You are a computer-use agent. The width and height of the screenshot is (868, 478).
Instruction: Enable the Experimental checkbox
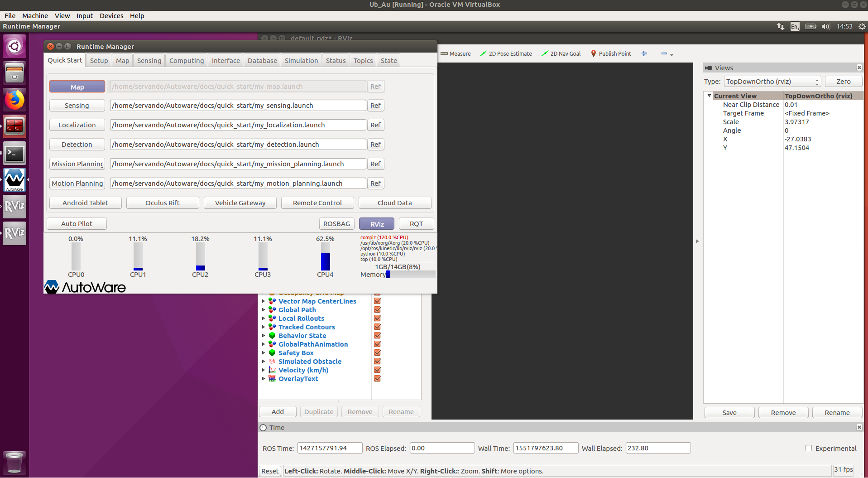point(809,448)
